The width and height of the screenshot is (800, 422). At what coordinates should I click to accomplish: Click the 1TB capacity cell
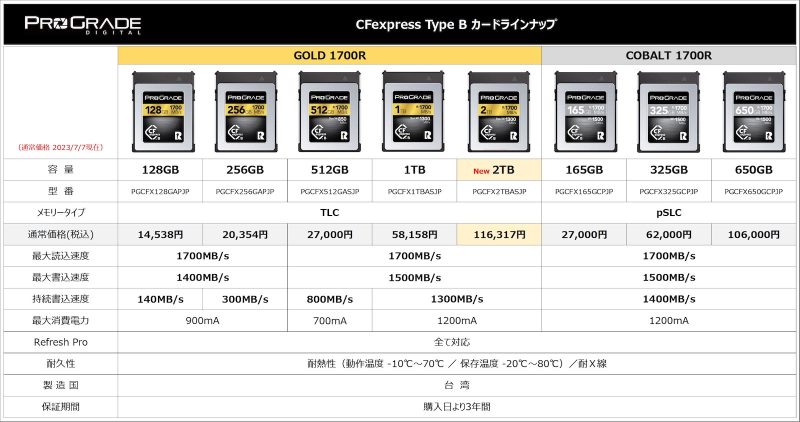pyautogui.click(x=414, y=170)
